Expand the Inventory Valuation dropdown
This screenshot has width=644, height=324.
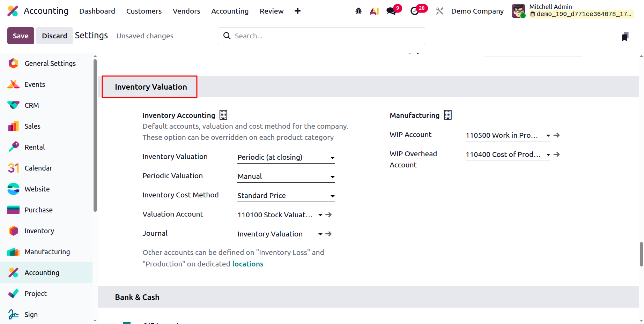coord(286,157)
